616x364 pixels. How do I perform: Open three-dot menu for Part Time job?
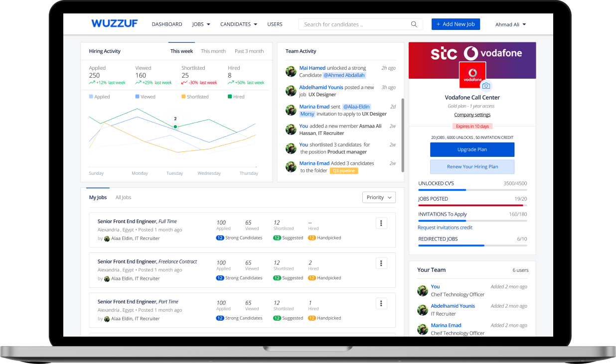[x=381, y=303]
